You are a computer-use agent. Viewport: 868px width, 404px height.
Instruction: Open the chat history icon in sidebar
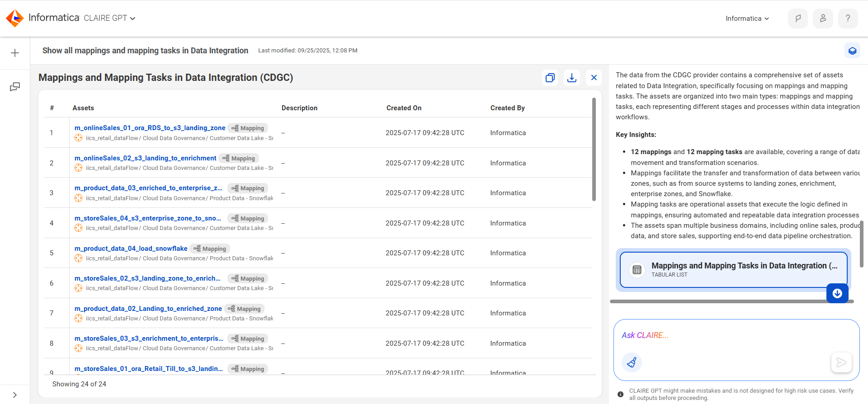tap(15, 87)
